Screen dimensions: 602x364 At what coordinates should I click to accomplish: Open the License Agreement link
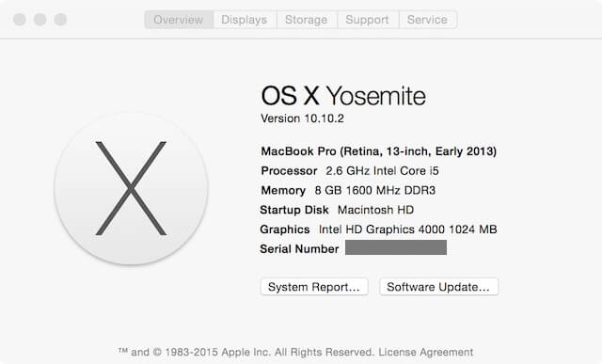pos(426,352)
